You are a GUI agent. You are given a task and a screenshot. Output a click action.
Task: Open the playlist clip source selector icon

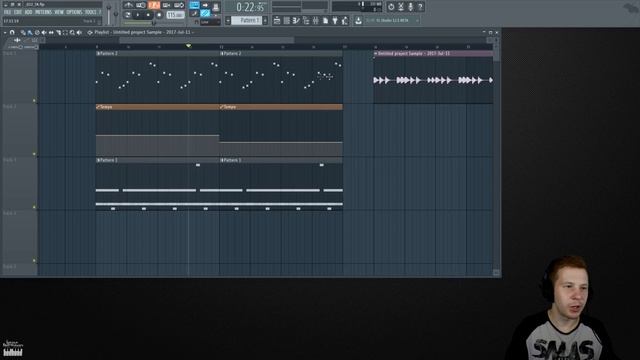coord(90,32)
